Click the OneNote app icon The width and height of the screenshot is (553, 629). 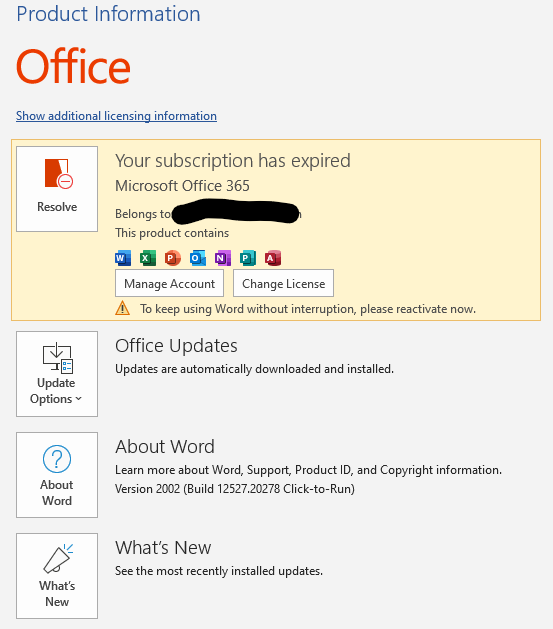point(223,258)
